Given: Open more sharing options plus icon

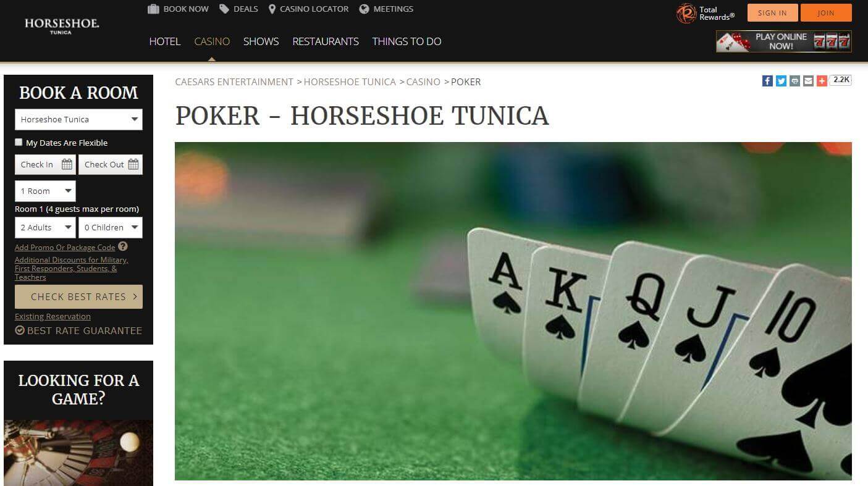Looking at the screenshot, I should click(822, 81).
